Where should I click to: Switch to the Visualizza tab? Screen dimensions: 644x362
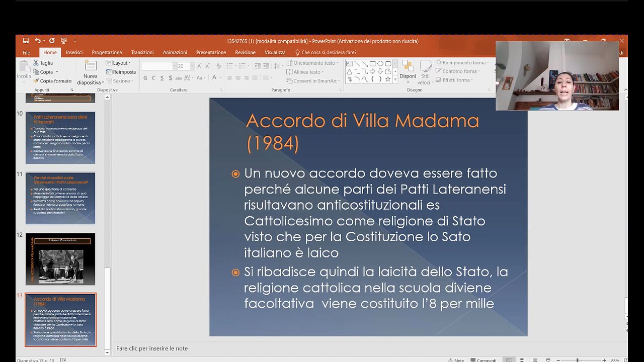[275, 52]
